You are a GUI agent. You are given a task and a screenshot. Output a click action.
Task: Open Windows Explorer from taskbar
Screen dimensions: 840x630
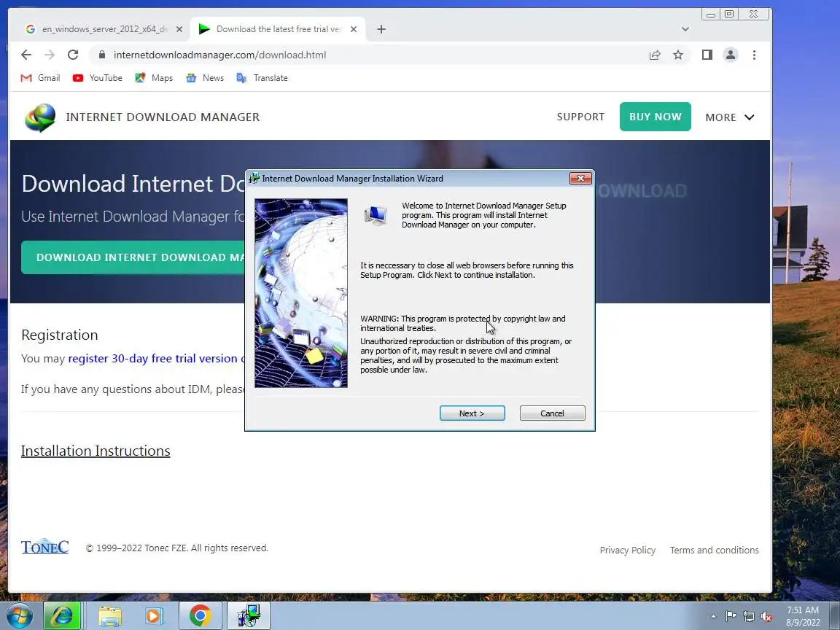pos(110,616)
